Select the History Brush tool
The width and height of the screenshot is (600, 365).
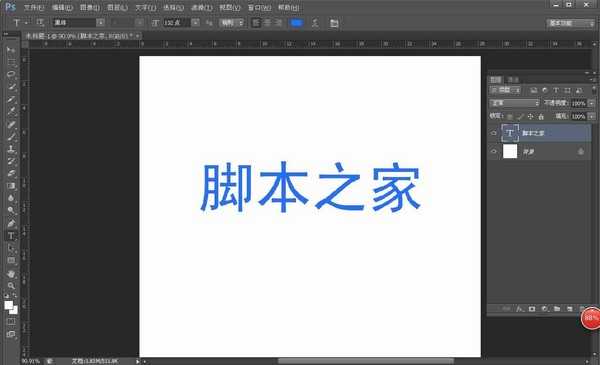(11, 161)
